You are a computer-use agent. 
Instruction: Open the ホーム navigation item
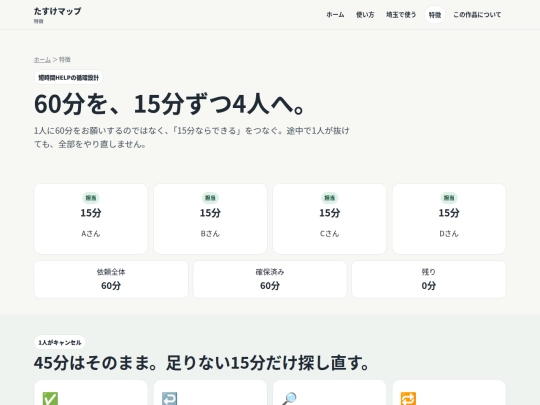pyautogui.click(x=335, y=15)
